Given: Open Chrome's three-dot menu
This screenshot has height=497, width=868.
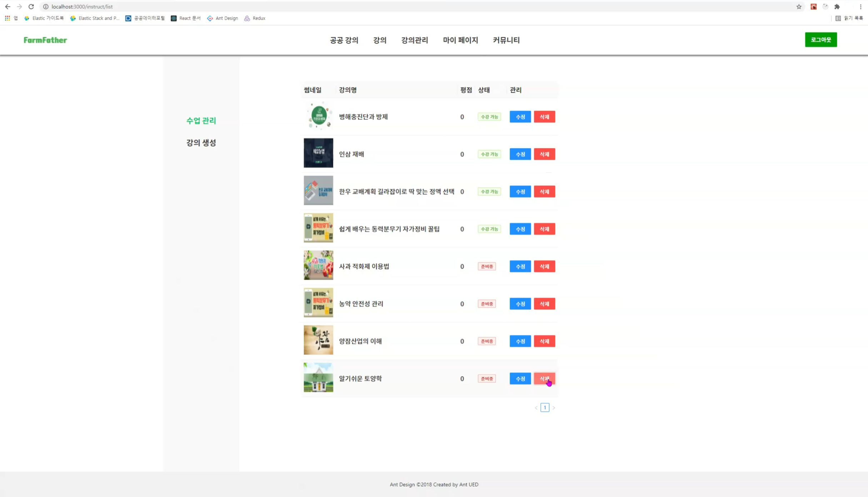Looking at the screenshot, I should (x=860, y=6).
